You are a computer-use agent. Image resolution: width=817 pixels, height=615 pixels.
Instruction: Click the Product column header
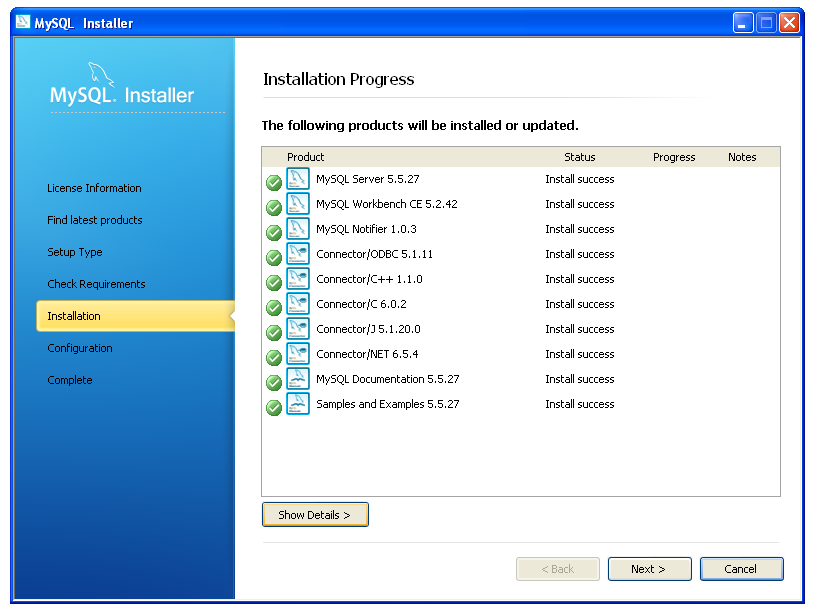point(305,157)
